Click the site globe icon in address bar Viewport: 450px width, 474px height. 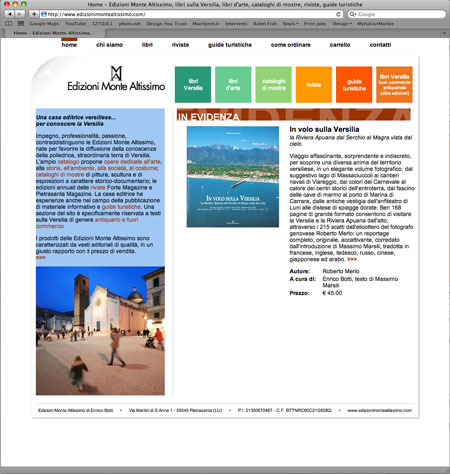pyautogui.click(x=44, y=14)
